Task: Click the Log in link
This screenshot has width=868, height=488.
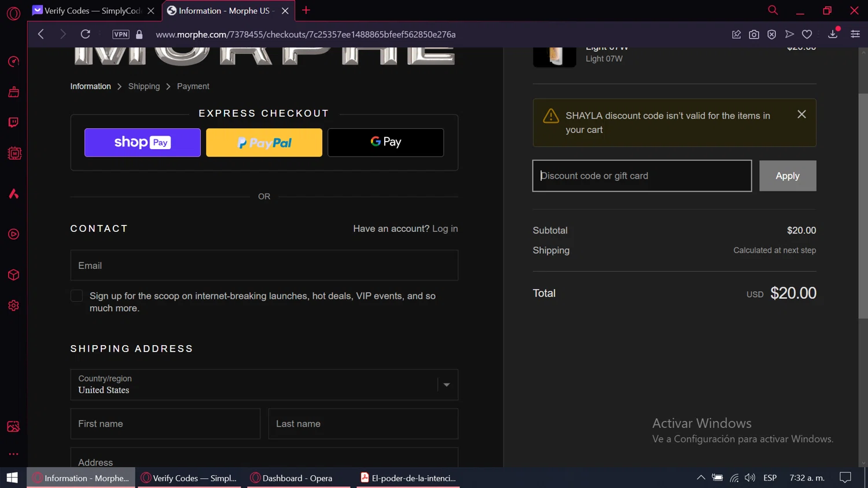Action: [x=445, y=228]
